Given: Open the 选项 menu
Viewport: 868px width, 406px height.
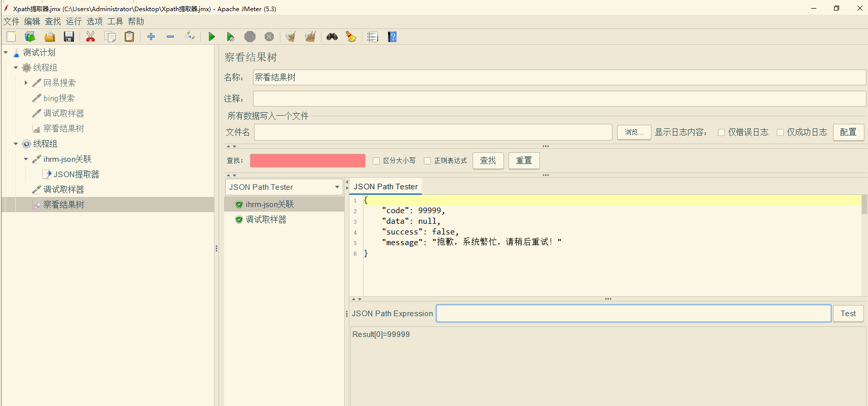Looking at the screenshot, I should click(94, 21).
